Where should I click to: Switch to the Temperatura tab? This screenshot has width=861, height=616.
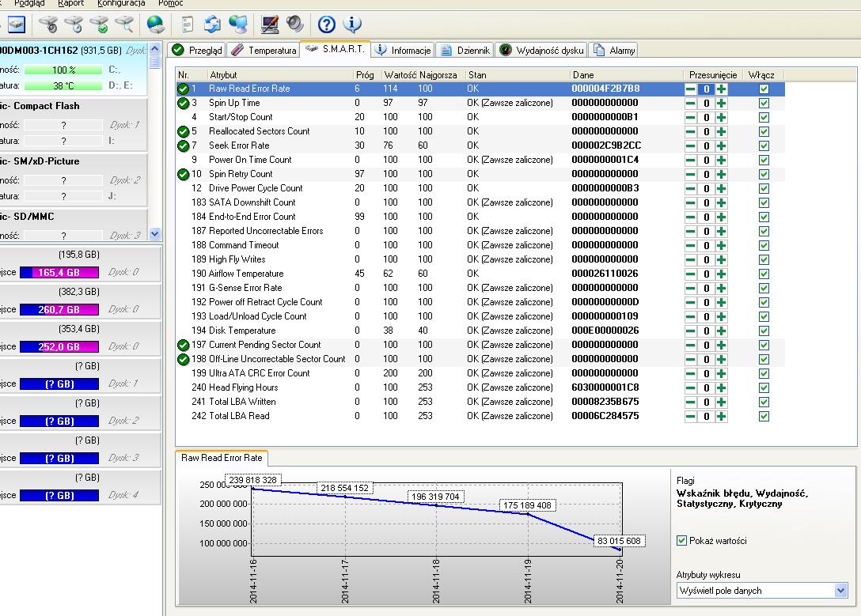[x=264, y=51]
